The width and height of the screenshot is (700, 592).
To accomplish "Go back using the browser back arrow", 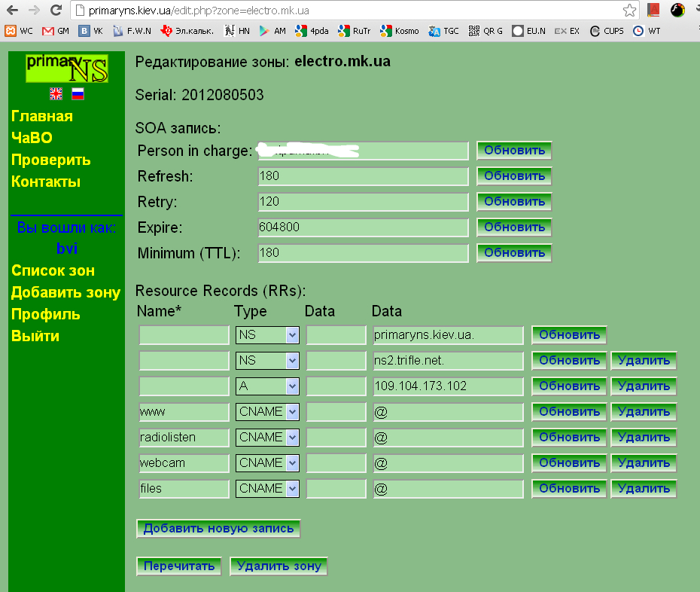I will click(x=13, y=11).
